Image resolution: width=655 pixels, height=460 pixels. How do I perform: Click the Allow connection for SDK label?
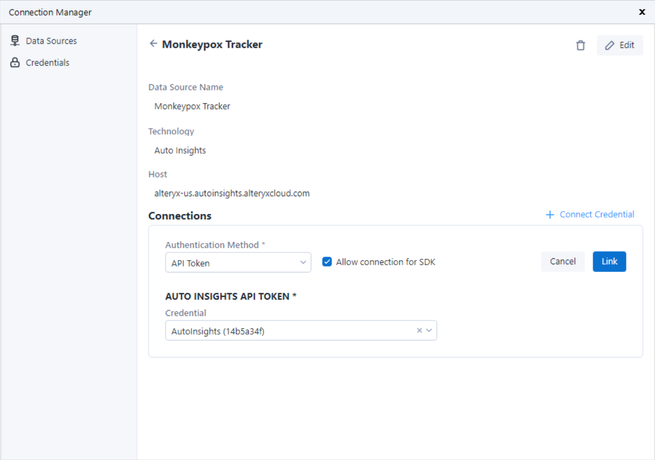tap(386, 262)
